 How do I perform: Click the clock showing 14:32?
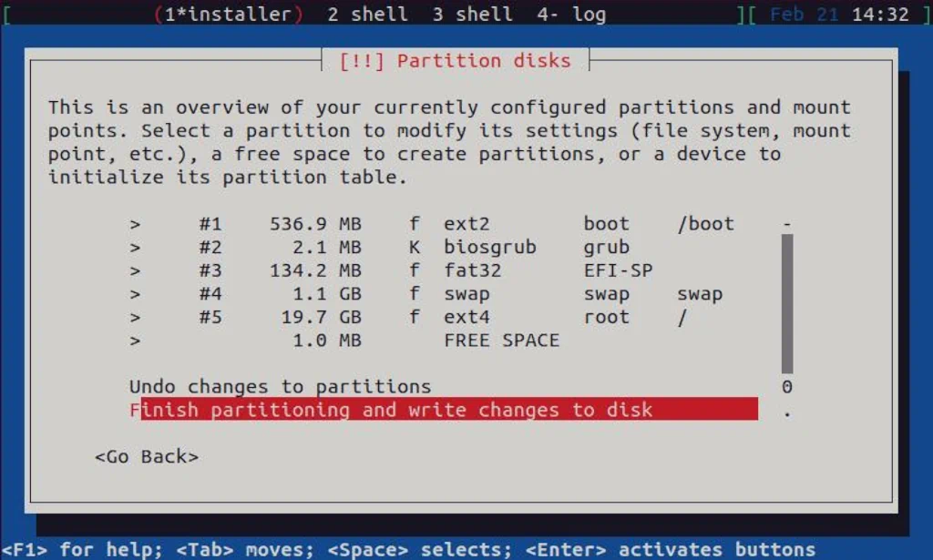[877, 14]
